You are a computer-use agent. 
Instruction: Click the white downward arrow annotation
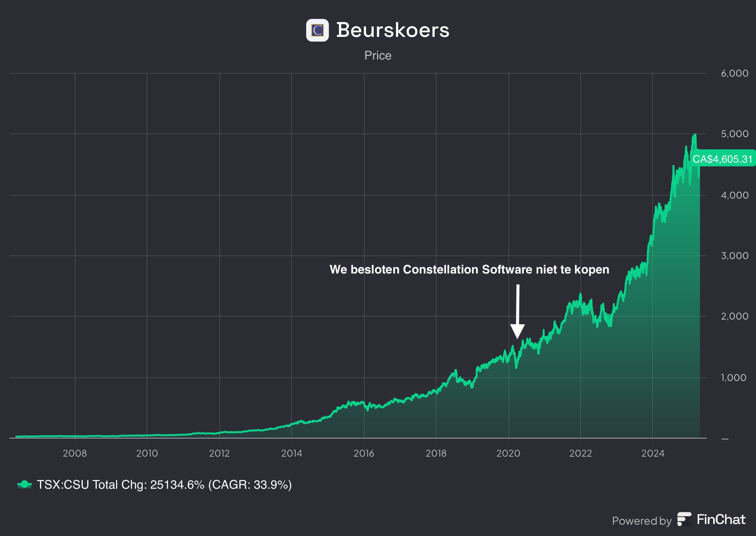518,311
